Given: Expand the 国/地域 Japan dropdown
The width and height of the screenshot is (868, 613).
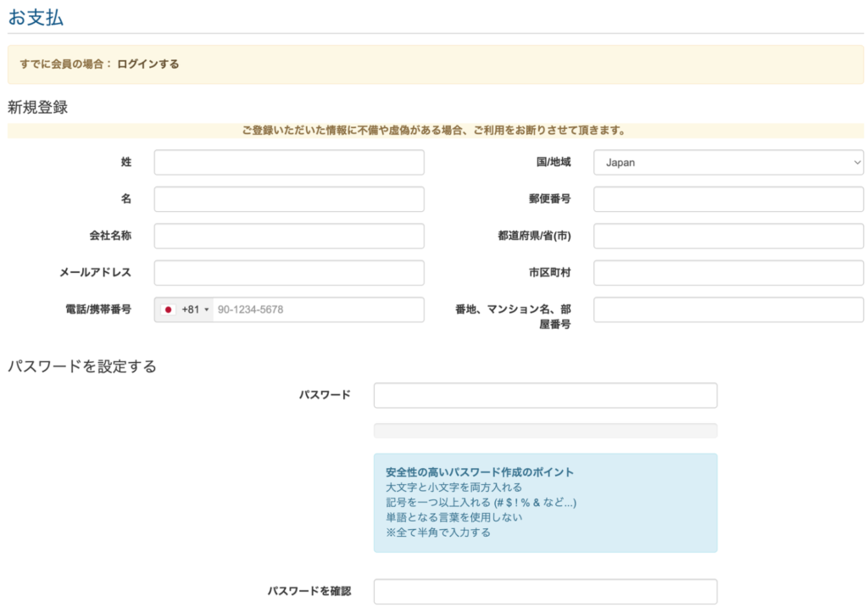Looking at the screenshot, I should click(x=728, y=163).
